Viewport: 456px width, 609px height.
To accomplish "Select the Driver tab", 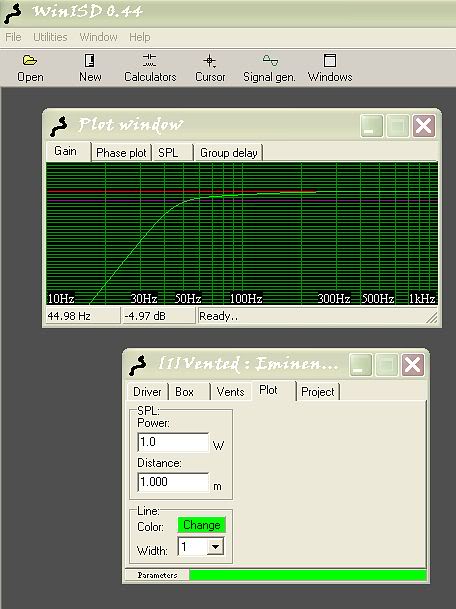I will tap(147, 392).
